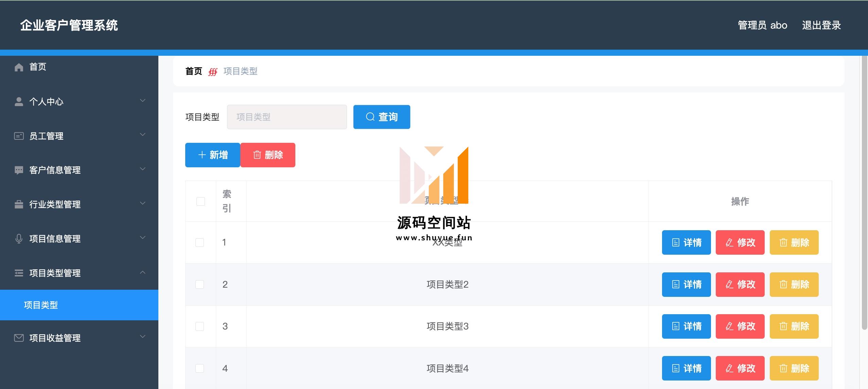Image resolution: width=868 pixels, height=389 pixels.
Task: Click the person icon beside 个人中心
Action: click(19, 102)
